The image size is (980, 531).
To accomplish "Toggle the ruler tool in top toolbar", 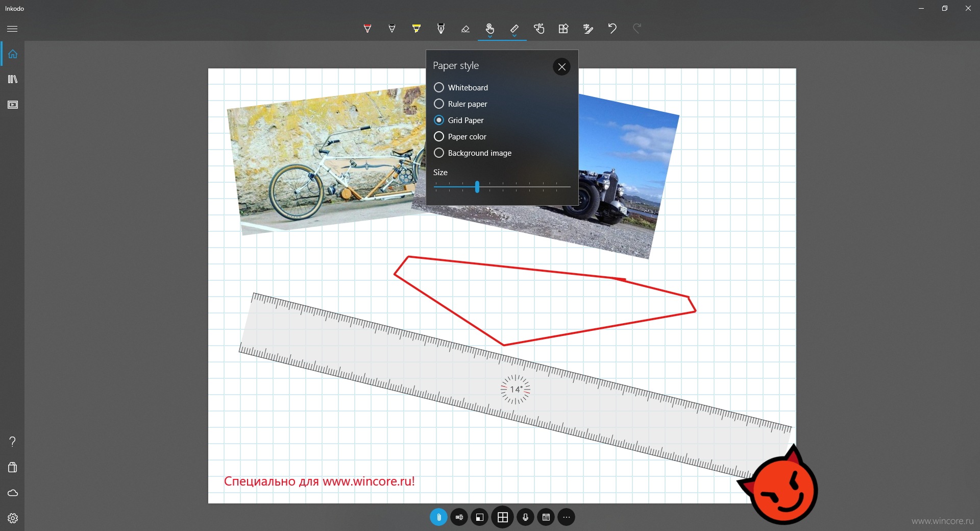I will click(514, 28).
